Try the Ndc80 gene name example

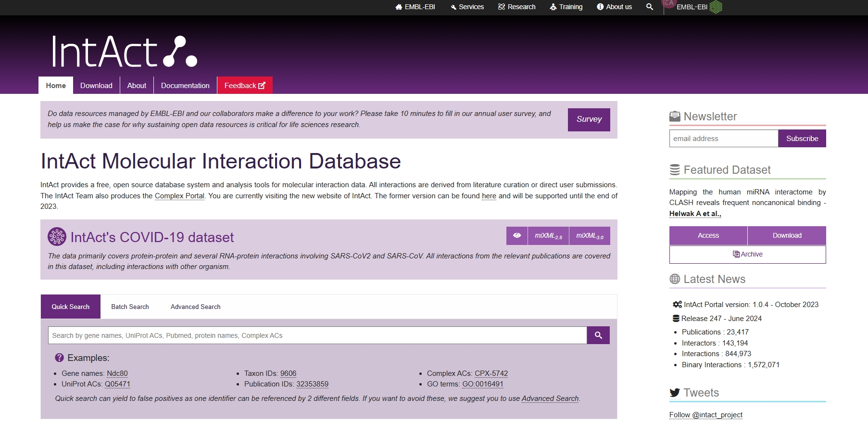pyautogui.click(x=117, y=373)
